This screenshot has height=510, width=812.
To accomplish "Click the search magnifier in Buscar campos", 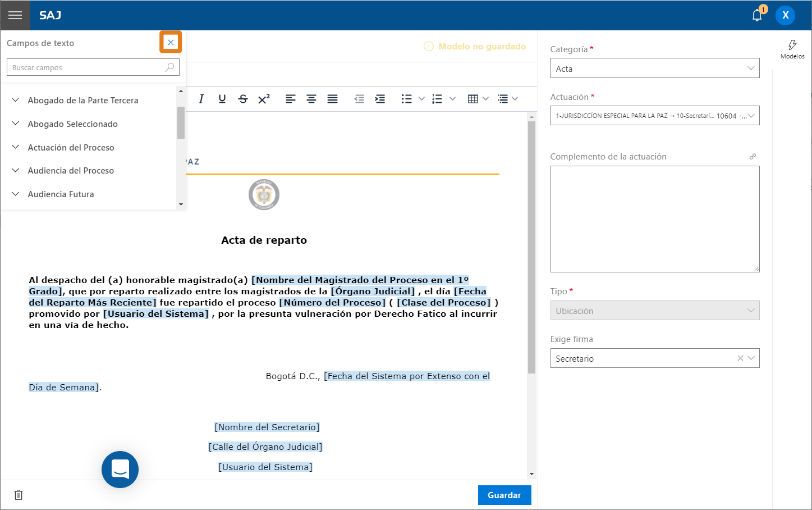I will point(169,67).
